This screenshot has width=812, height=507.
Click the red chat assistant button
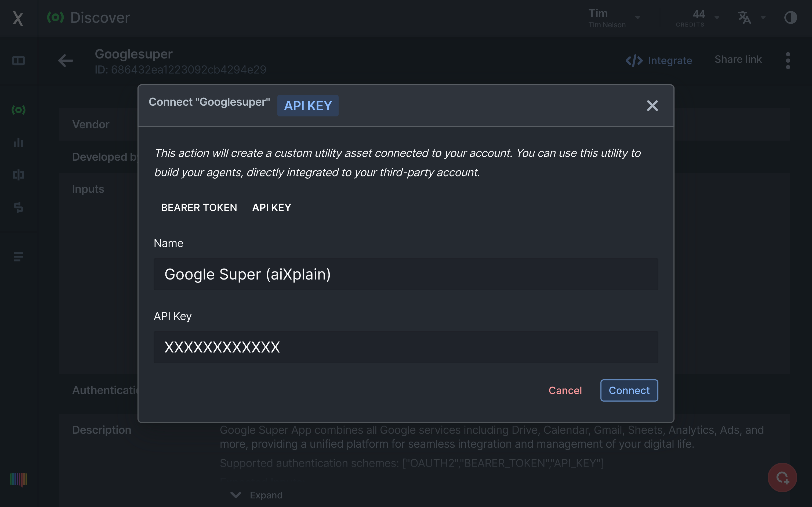click(x=782, y=477)
